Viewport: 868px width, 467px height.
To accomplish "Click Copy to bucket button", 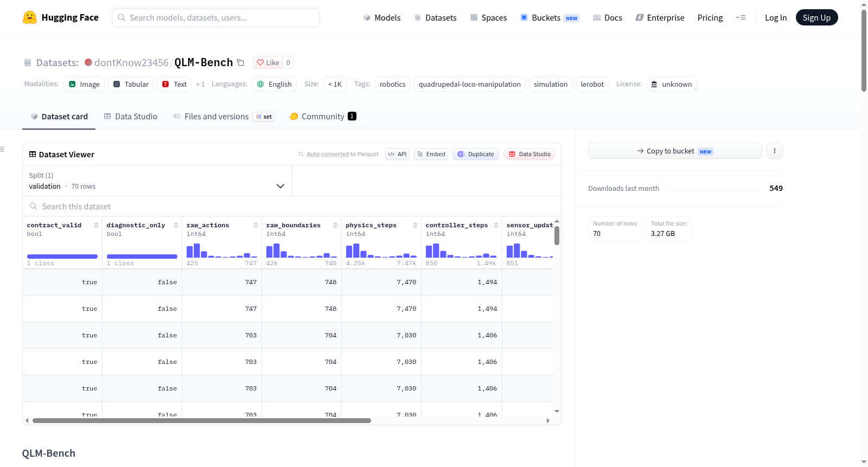I will coord(675,151).
